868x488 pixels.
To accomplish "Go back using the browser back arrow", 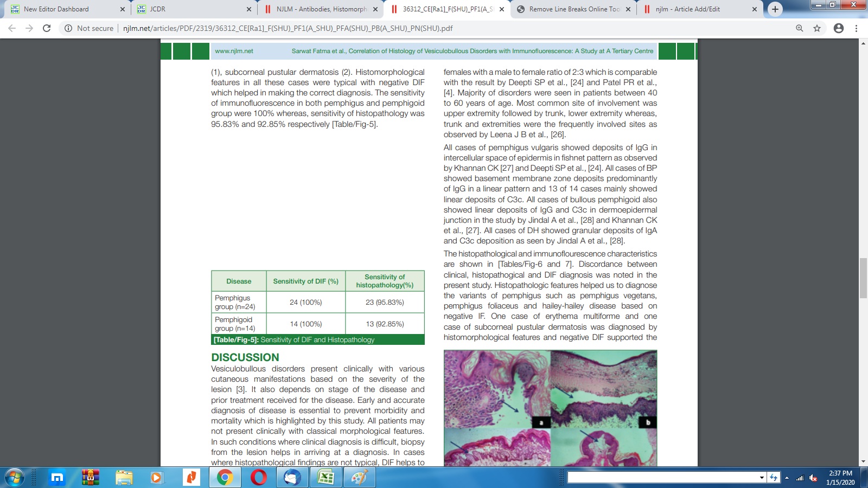I will 12,28.
